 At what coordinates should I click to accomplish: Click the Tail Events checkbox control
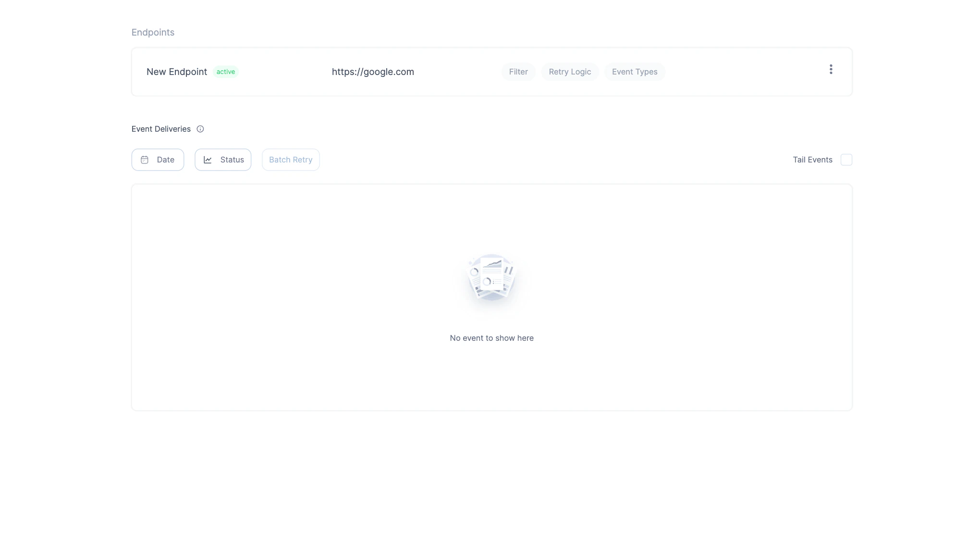(846, 159)
